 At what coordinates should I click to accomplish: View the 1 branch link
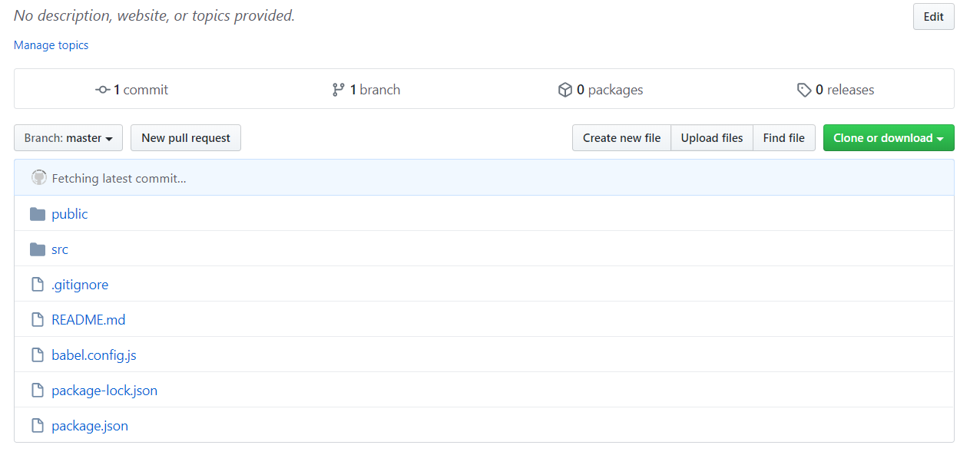pos(366,90)
